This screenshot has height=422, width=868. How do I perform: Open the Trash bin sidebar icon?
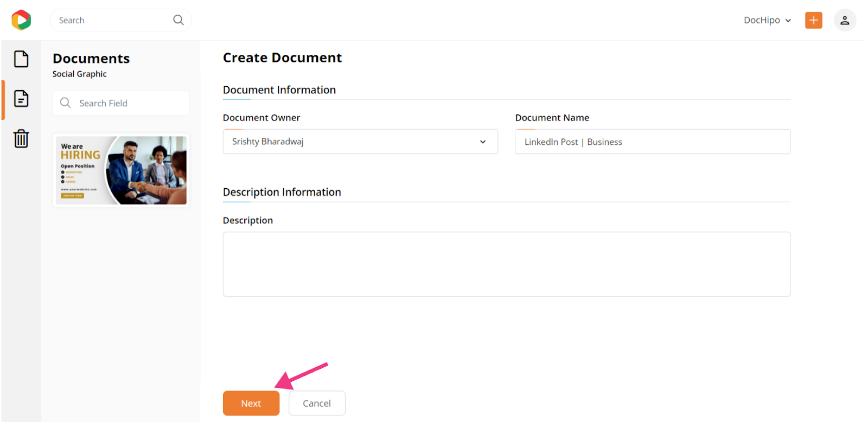(x=21, y=138)
